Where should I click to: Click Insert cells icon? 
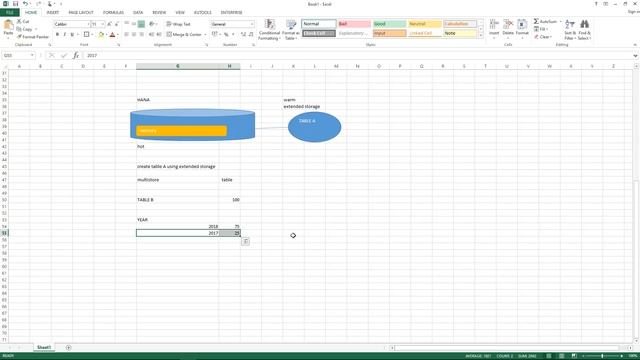[494, 28]
